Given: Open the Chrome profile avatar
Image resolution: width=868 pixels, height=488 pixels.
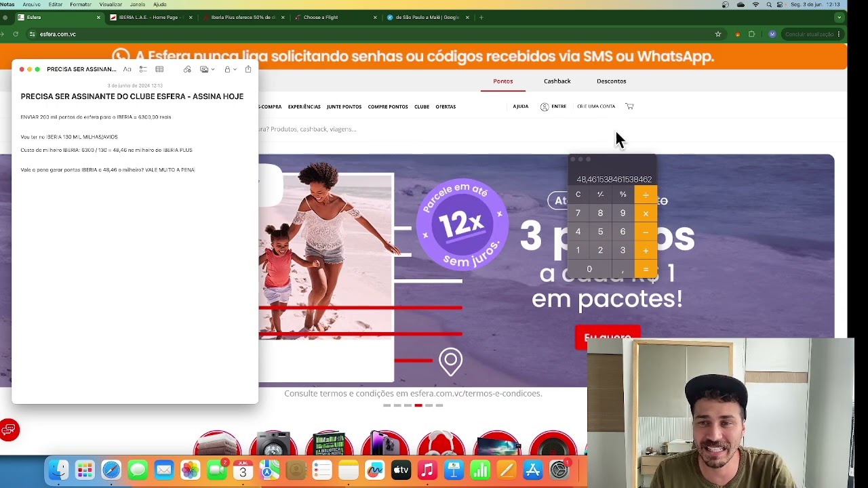Looking at the screenshot, I should 772,34.
